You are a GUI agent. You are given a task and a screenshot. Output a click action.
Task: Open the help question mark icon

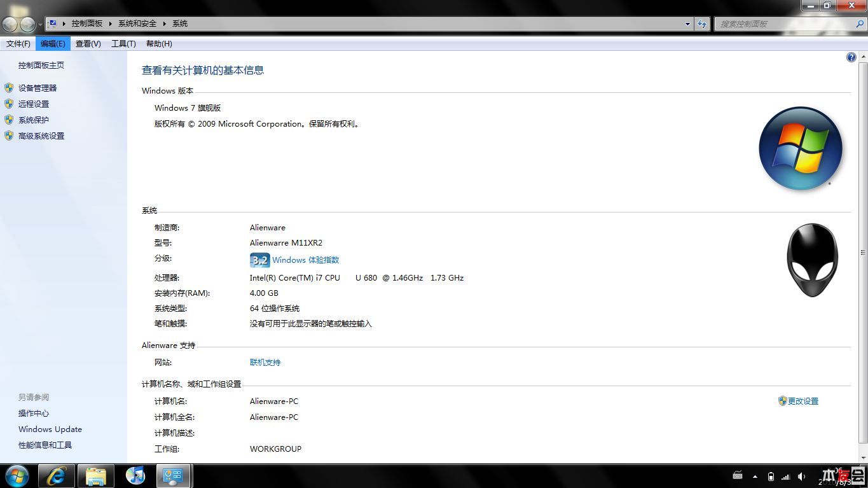tap(851, 57)
